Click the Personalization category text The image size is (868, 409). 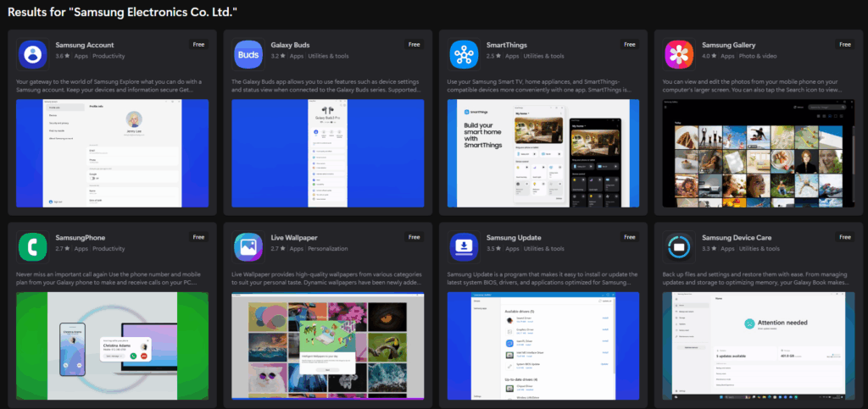[x=328, y=249]
